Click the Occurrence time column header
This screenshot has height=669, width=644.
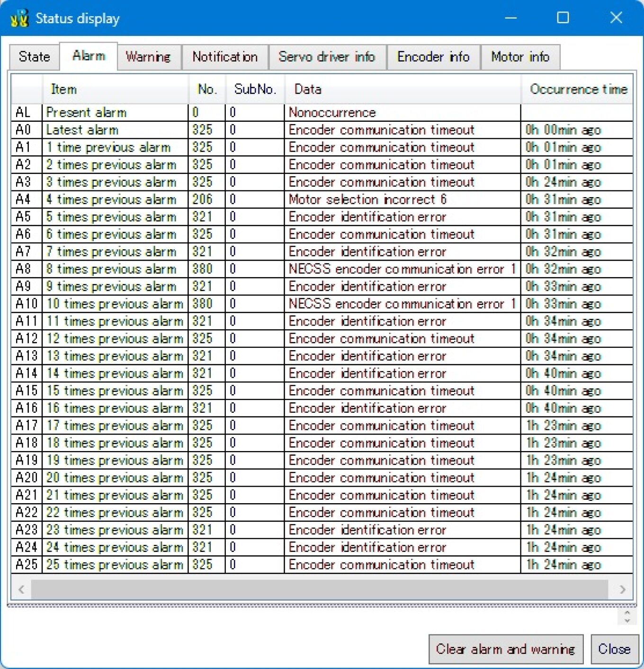click(x=578, y=89)
